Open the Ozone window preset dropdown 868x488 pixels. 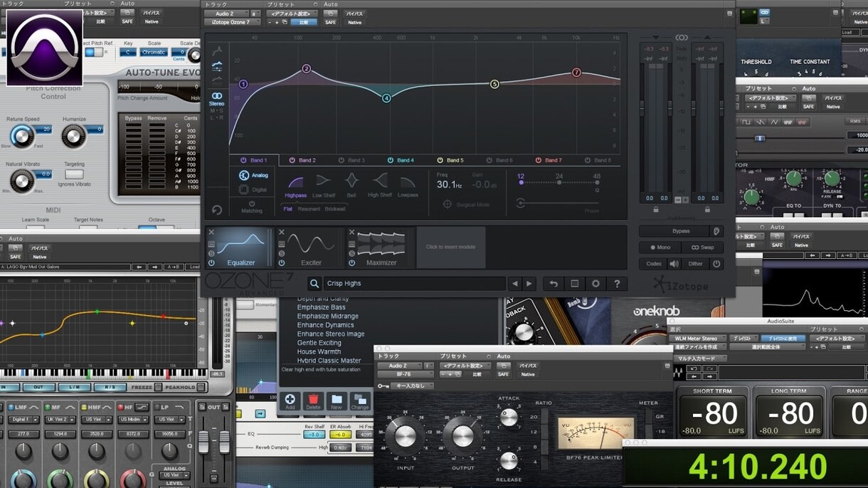pos(292,14)
